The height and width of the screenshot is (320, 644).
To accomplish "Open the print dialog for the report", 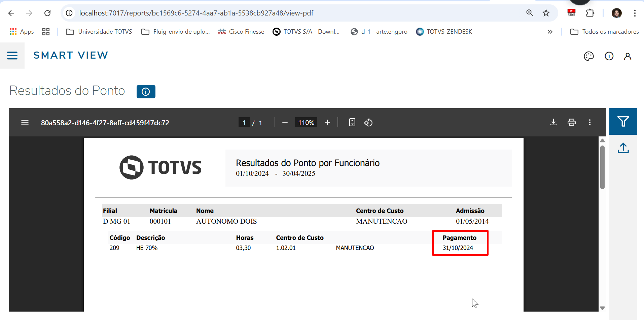I will coord(572,122).
